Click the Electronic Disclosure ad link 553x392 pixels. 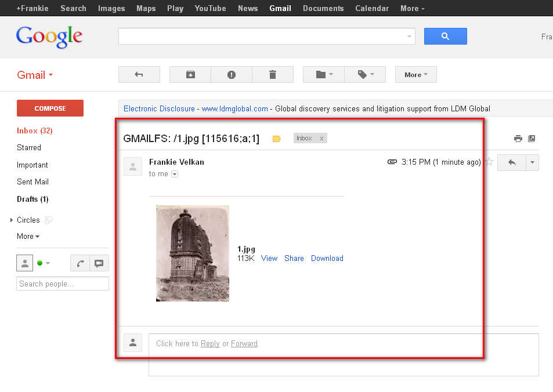pyautogui.click(x=159, y=108)
